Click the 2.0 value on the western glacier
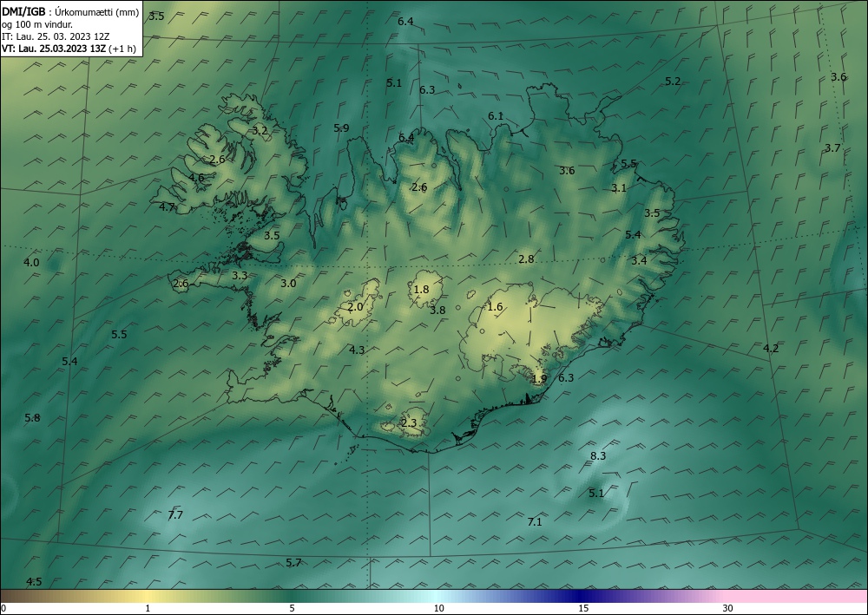868x615 pixels. coord(355,307)
